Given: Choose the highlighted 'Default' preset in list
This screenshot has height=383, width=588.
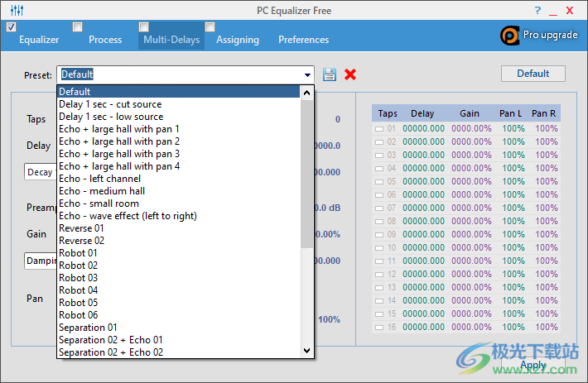Looking at the screenshot, I should (x=179, y=92).
